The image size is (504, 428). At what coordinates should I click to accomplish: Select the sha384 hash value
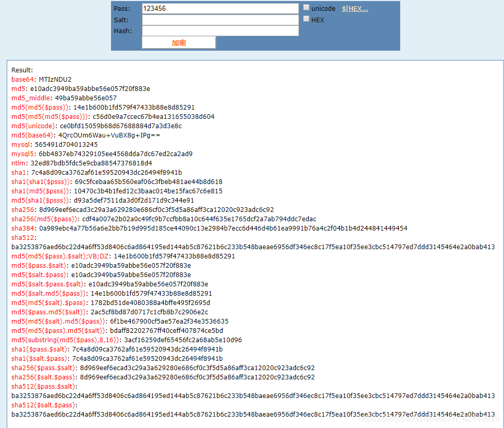(223, 229)
